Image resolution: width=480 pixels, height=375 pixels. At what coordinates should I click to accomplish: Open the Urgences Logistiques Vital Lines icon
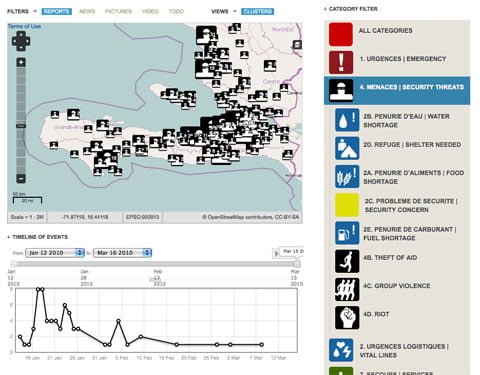(341, 350)
